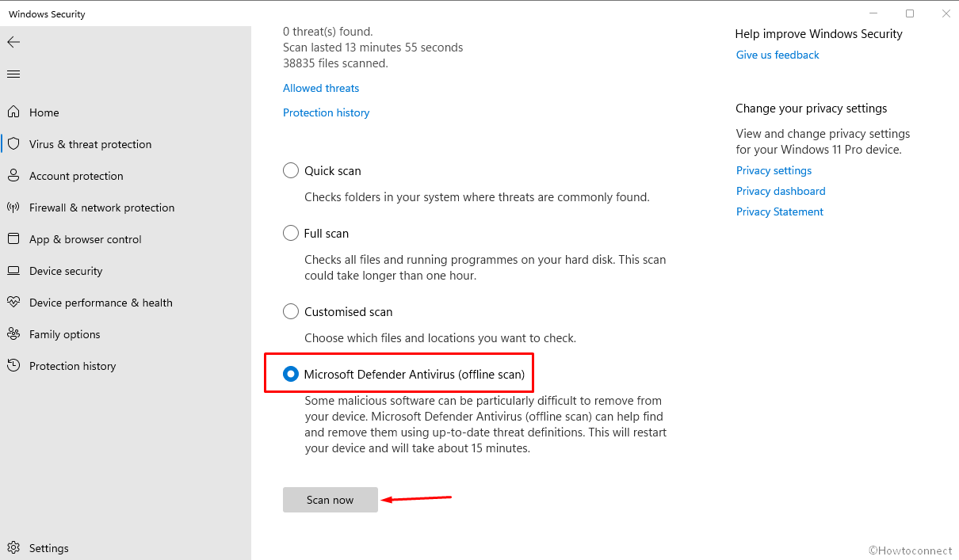Viewport: 959px width, 560px height.
Task: Open Firewall & network protection section
Action: coord(101,208)
